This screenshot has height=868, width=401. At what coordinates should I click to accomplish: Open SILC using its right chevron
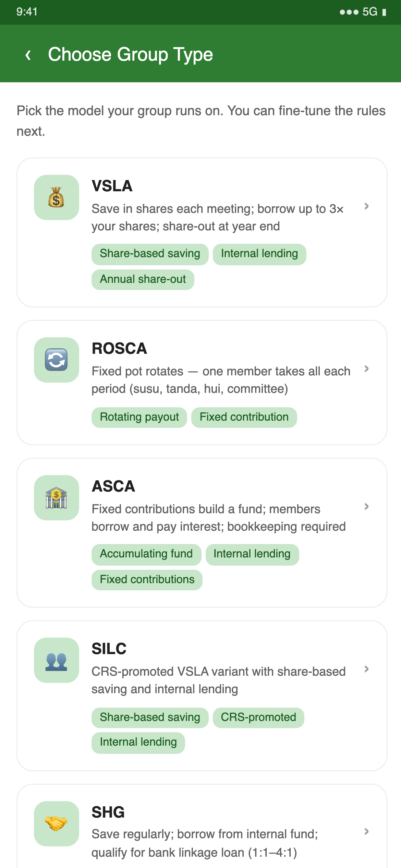[366, 669]
